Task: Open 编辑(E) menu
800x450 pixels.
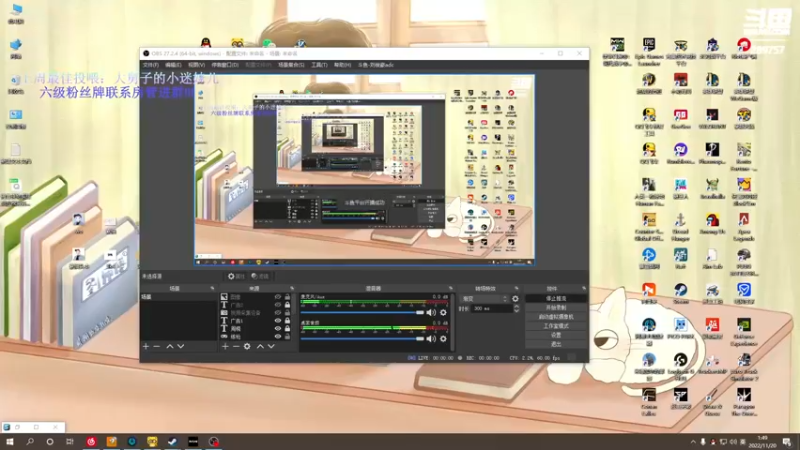Action: pyautogui.click(x=173, y=65)
